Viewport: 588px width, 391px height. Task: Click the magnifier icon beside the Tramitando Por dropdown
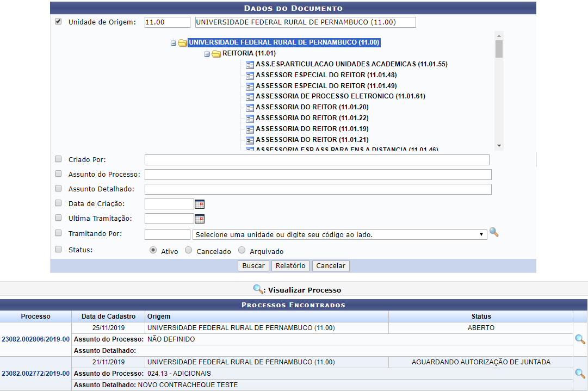[494, 232]
